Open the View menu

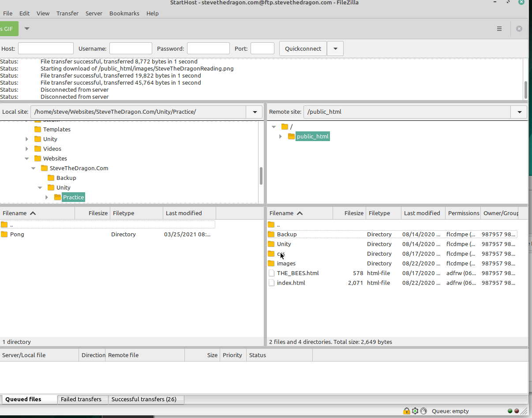(x=43, y=13)
